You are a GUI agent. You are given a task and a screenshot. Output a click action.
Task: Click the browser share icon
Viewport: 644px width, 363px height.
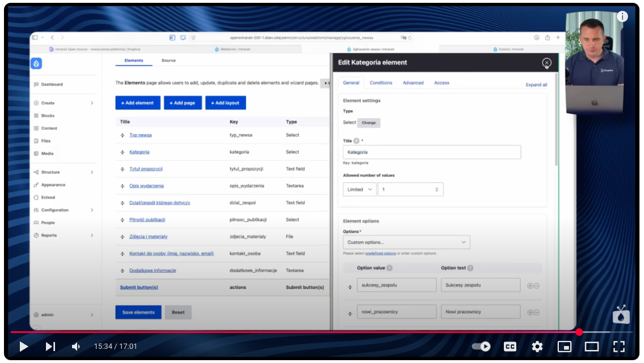click(x=548, y=37)
